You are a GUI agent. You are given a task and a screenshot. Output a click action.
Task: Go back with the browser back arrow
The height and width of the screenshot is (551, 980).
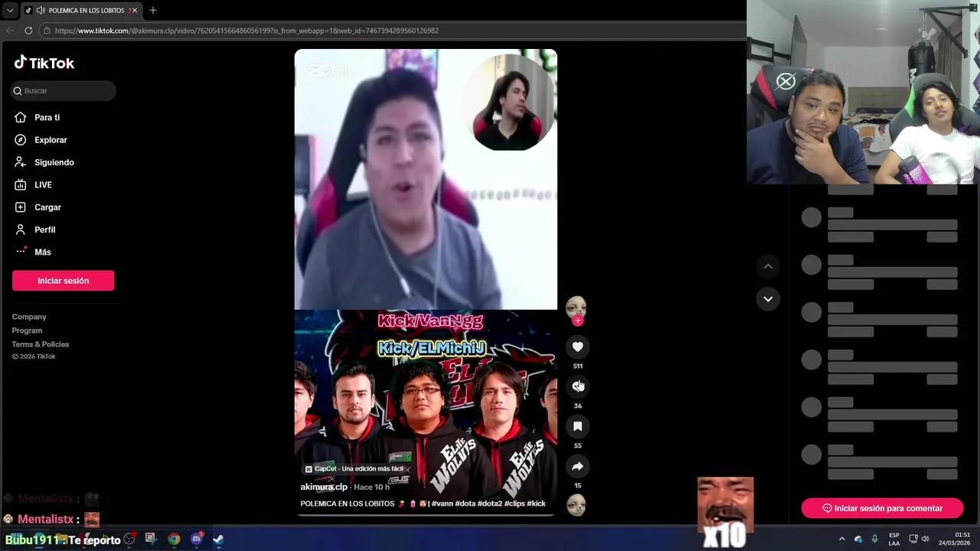pyautogui.click(x=10, y=31)
